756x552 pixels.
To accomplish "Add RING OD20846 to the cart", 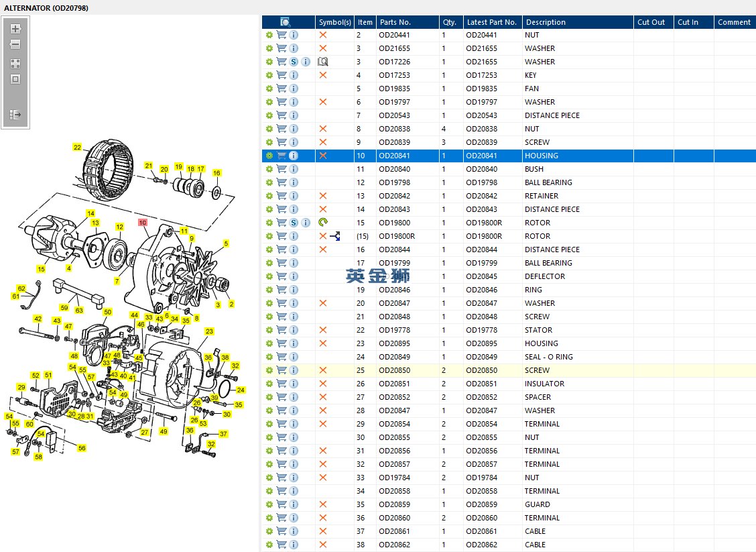I will [x=281, y=290].
